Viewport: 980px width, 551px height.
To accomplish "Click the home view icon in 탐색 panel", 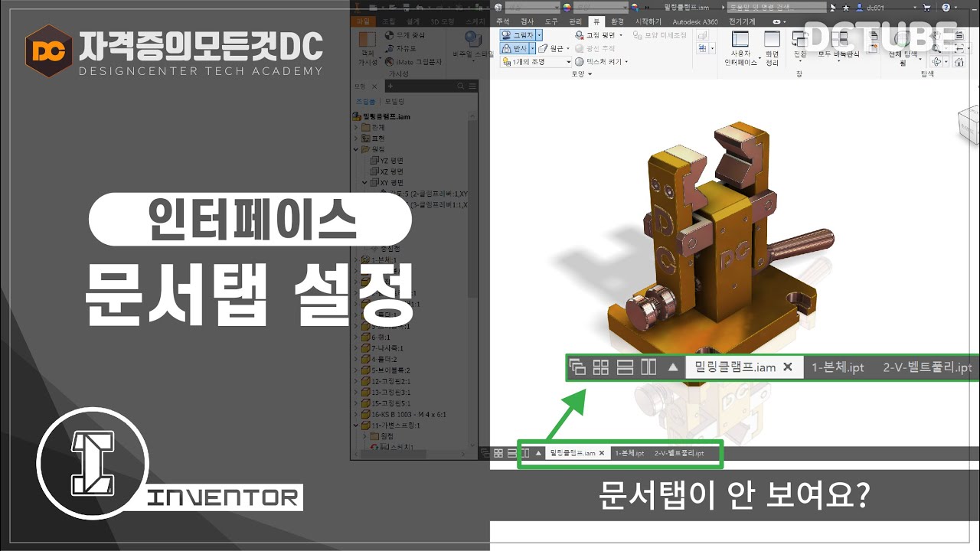I will click(x=959, y=61).
